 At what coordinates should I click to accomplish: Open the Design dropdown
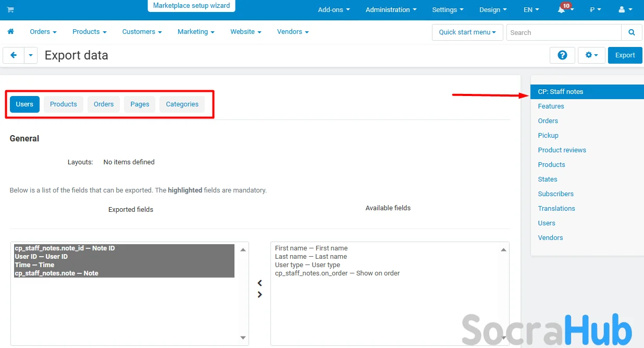point(493,10)
